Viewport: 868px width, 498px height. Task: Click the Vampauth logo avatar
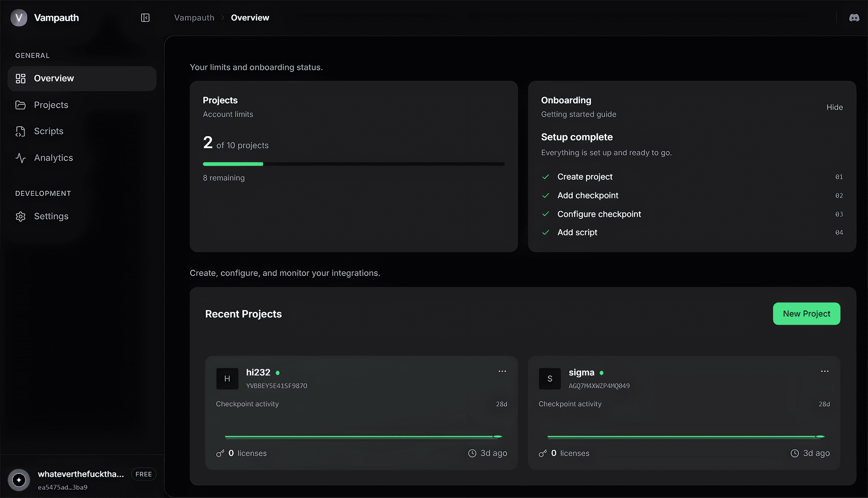(19, 18)
